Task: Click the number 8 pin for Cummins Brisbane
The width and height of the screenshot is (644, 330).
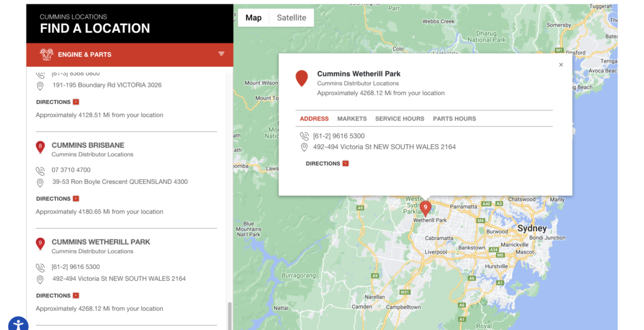Action: (40, 147)
